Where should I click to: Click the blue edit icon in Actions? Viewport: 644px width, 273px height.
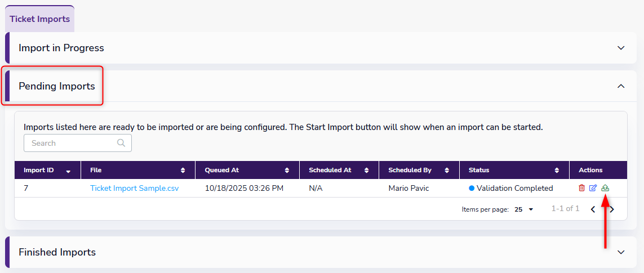(x=593, y=188)
